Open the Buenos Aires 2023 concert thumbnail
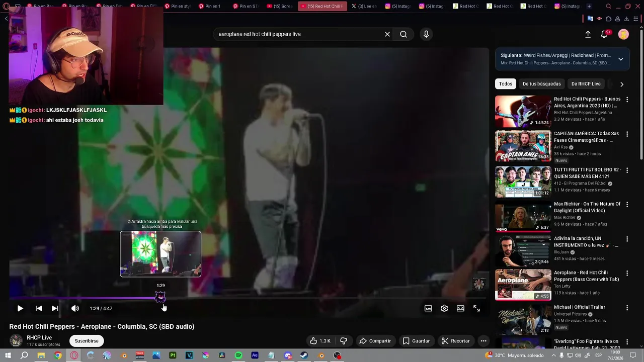Screen dimensions: 644x362 coord(523,112)
